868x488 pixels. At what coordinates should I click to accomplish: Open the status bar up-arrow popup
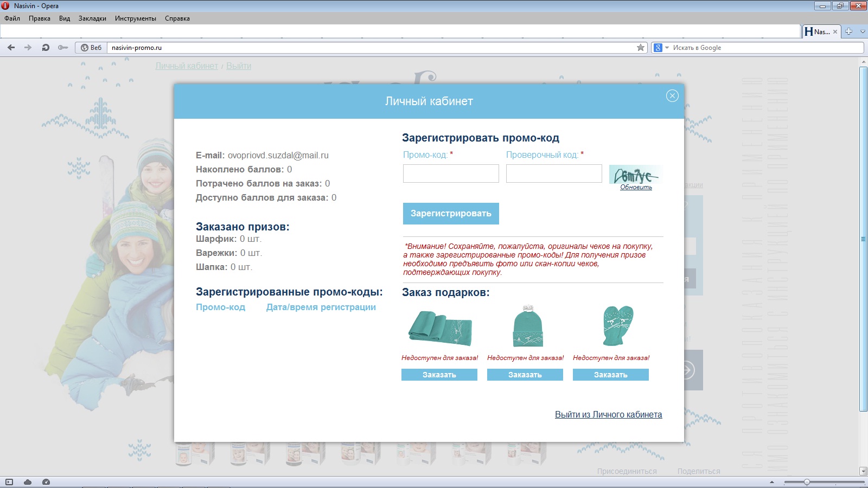click(x=772, y=482)
